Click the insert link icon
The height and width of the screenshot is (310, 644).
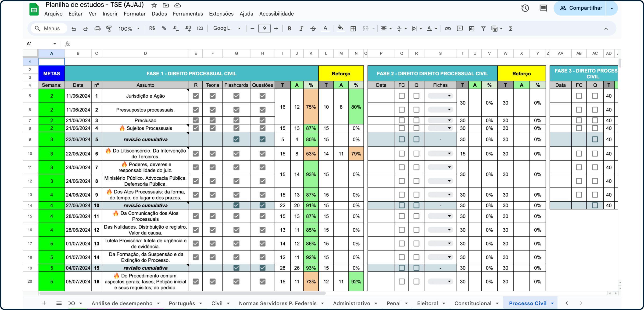[447, 29]
